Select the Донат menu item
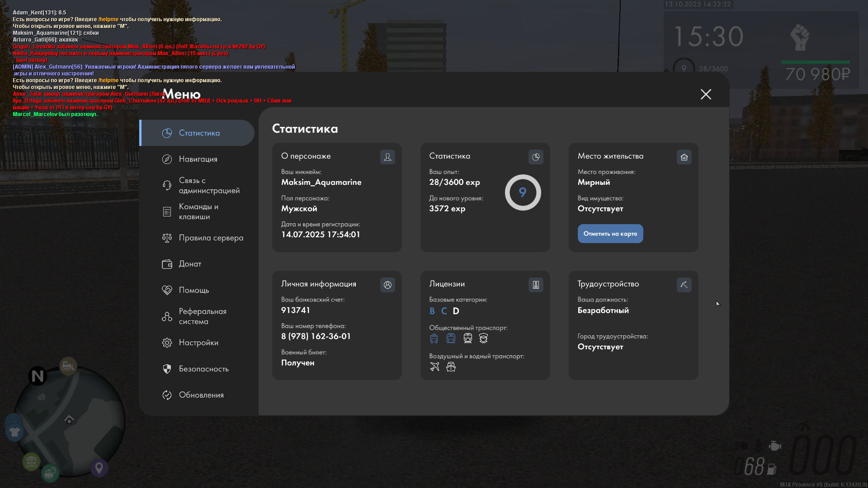Viewport: 868px width, 488px height. 190,264
